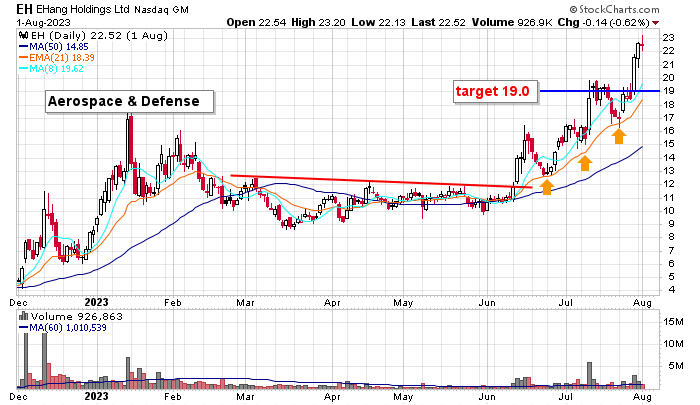Click the volume bars icon beside Volume 926,863
Image resolution: width=700 pixels, height=405 pixels.
pos(23,317)
